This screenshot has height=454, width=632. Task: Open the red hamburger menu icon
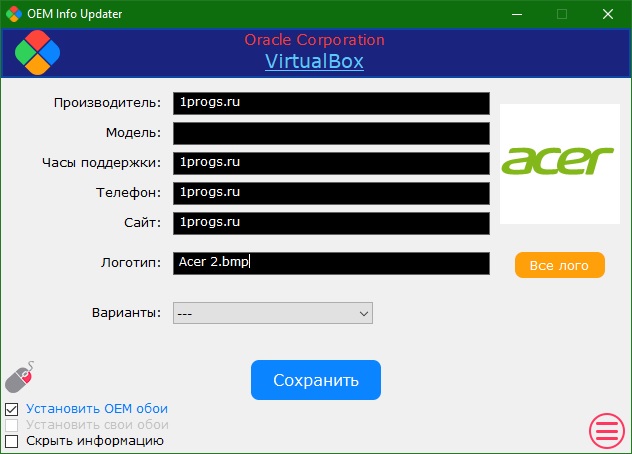pos(607,431)
